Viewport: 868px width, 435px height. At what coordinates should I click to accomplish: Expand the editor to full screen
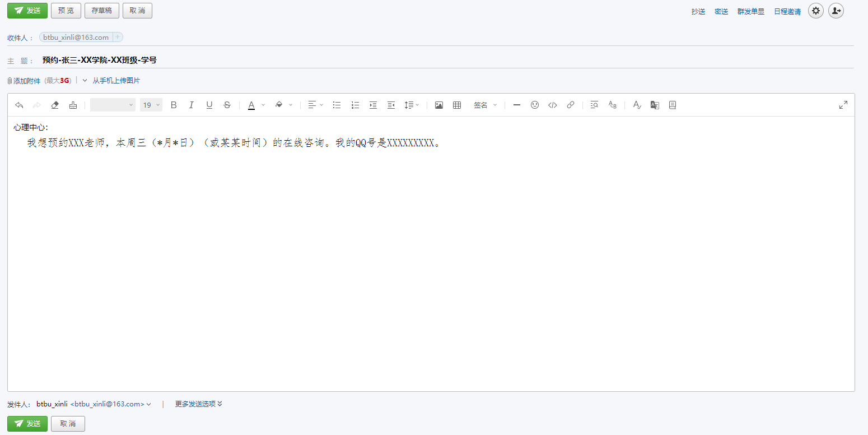(x=843, y=105)
